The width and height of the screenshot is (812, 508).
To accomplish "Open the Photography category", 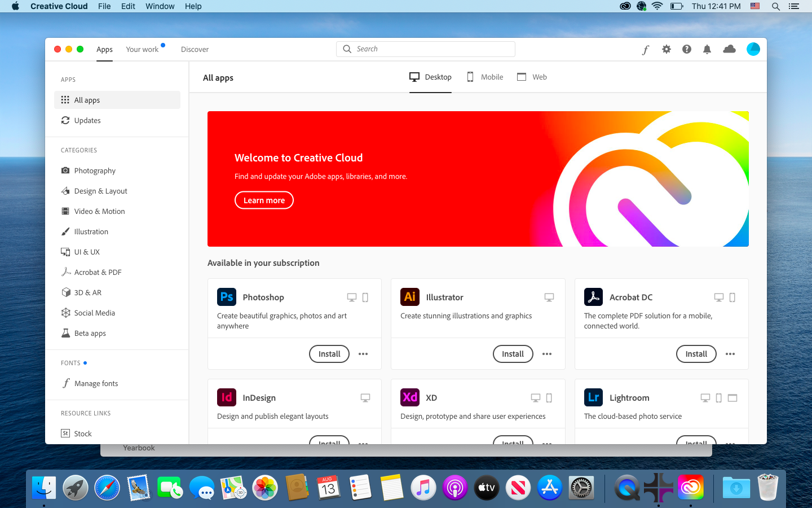I will [x=117, y=170].
